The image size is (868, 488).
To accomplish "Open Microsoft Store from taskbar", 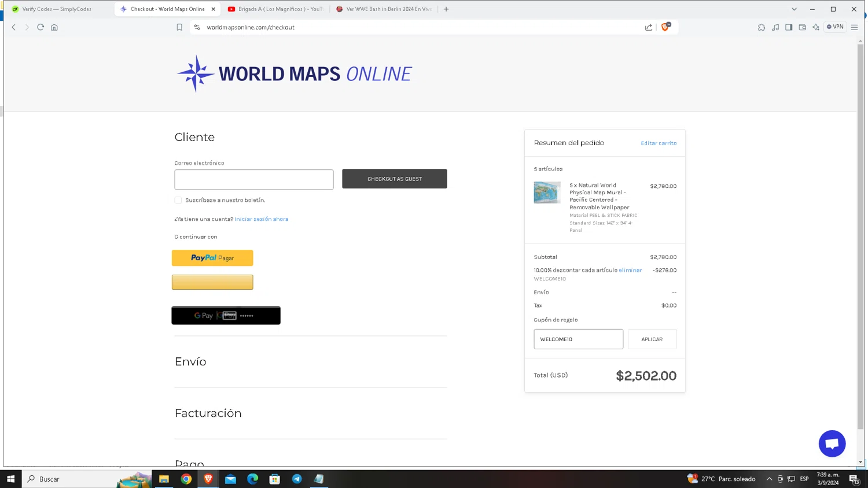I will pyautogui.click(x=275, y=479).
